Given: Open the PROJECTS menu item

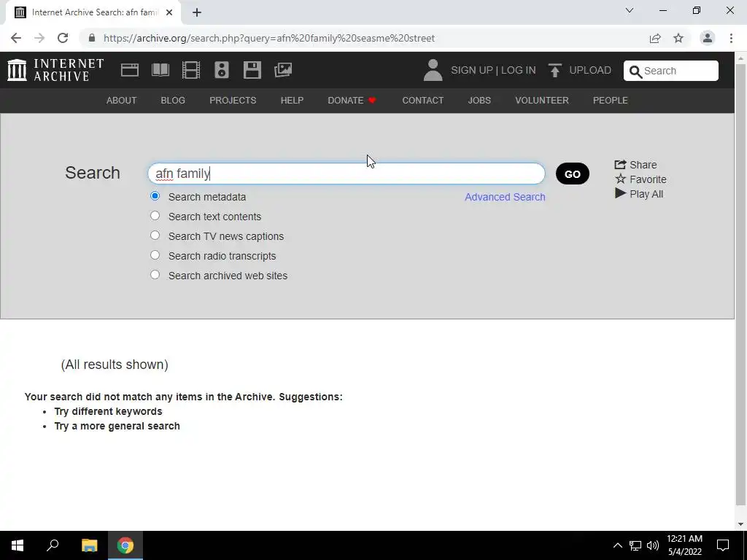Looking at the screenshot, I should click(233, 101).
